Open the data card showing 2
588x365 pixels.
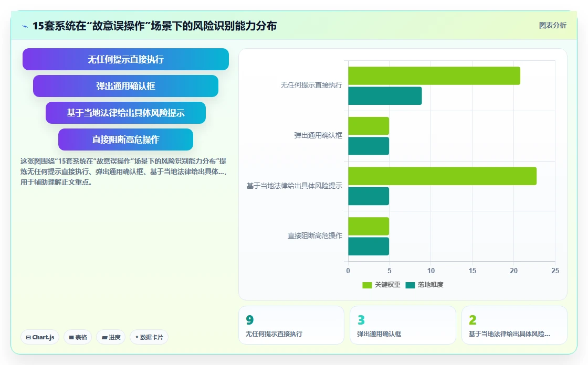pyautogui.click(x=514, y=325)
